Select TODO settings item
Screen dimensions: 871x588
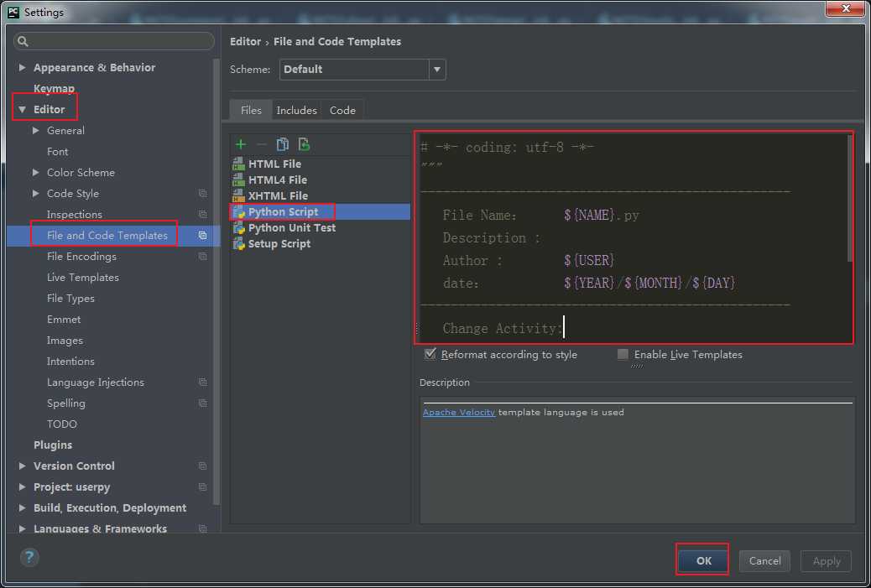point(61,424)
